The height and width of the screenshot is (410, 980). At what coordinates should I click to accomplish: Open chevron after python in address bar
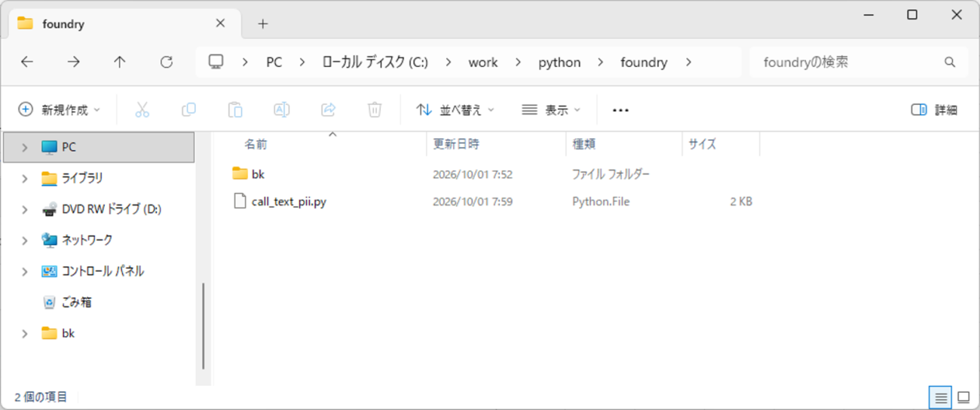pyautogui.click(x=601, y=63)
